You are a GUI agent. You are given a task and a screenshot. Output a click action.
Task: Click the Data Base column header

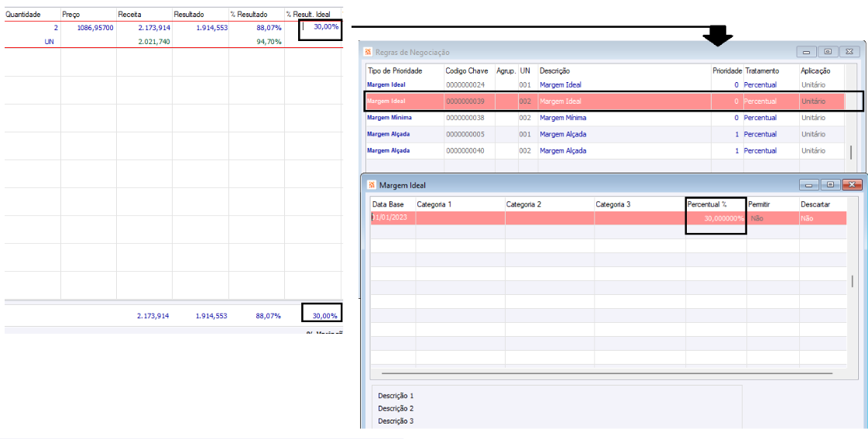pos(388,204)
